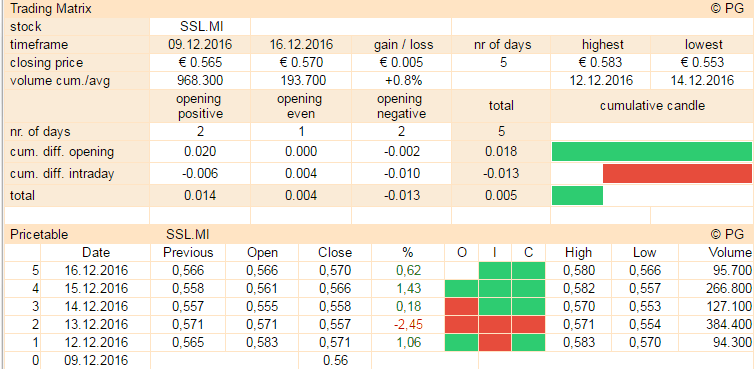Select start date cell 09.12.2016
This screenshot has width=754, height=369.
(x=200, y=45)
